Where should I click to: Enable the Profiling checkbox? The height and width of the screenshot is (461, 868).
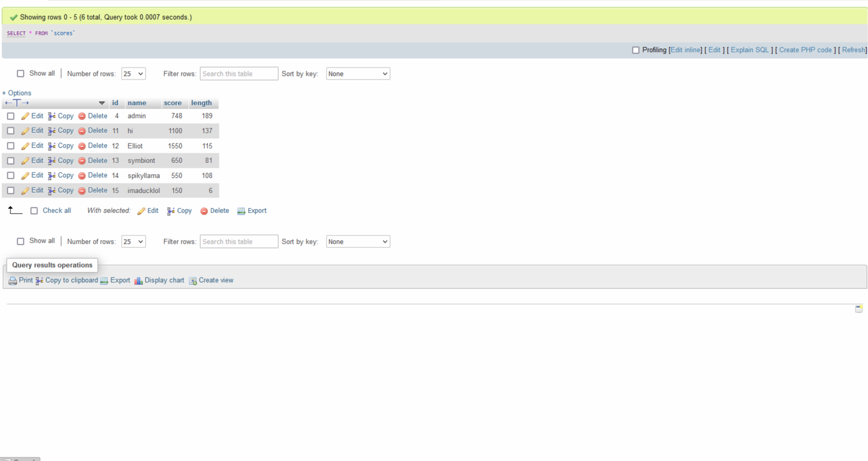[x=636, y=50]
